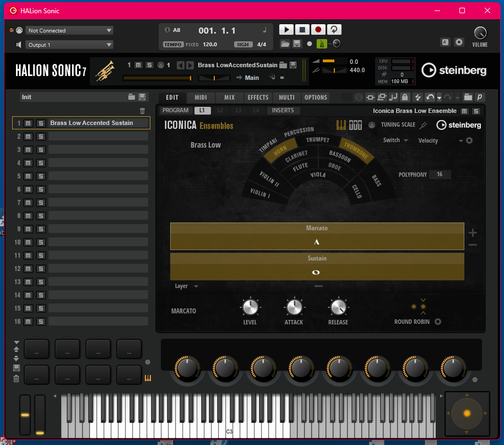The width and height of the screenshot is (504, 445).
Task: Save MIDI file icon near metronome
Action: (297, 44)
